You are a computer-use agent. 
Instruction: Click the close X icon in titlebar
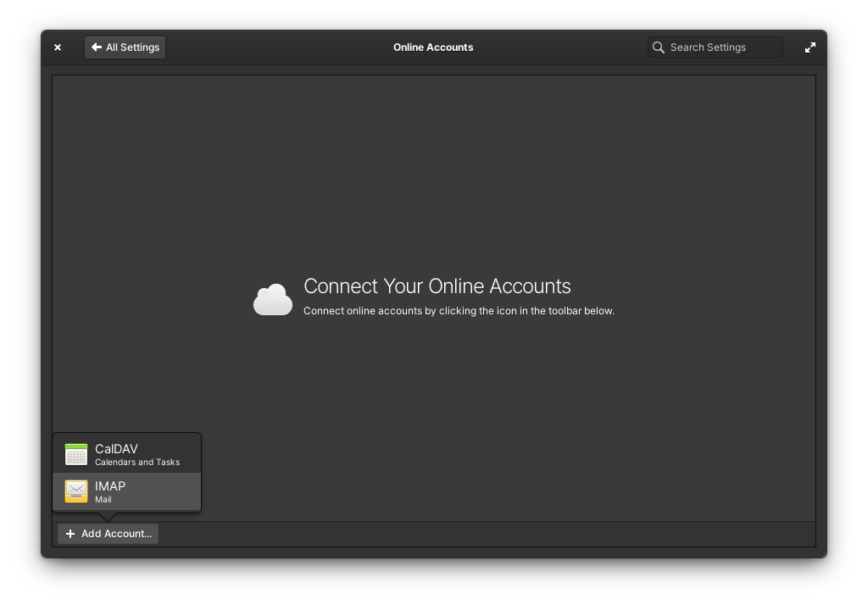(x=58, y=47)
